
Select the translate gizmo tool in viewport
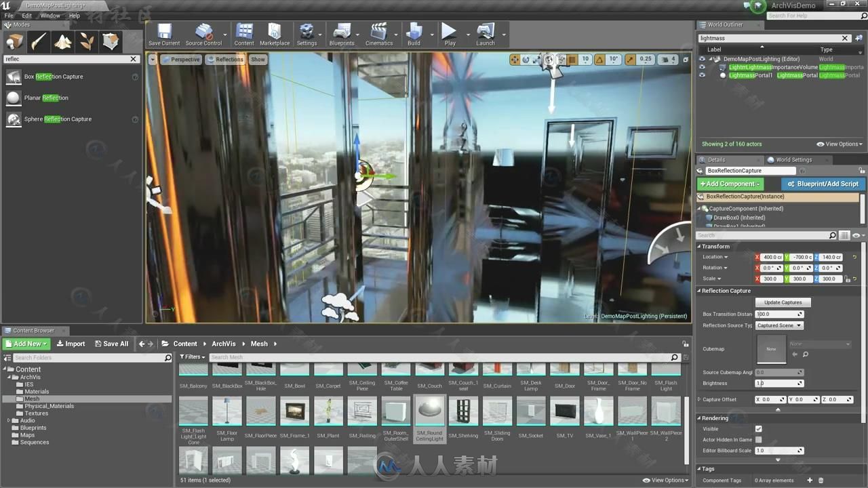point(515,60)
